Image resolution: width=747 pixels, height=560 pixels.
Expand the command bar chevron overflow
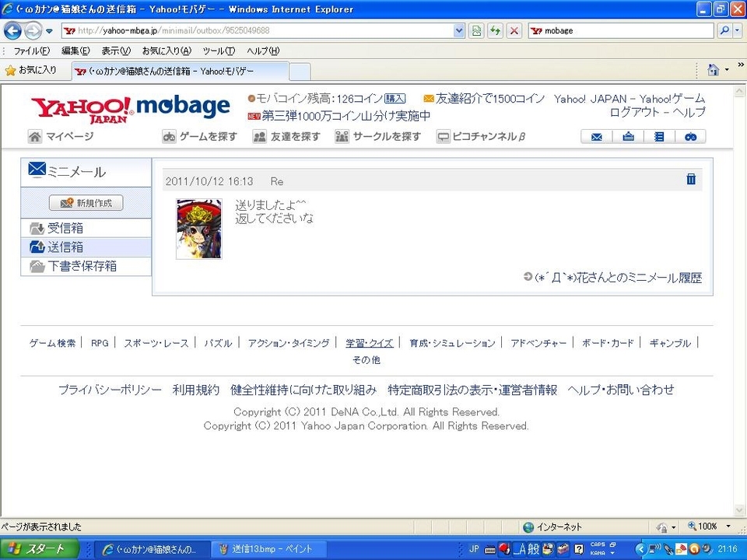741,65
